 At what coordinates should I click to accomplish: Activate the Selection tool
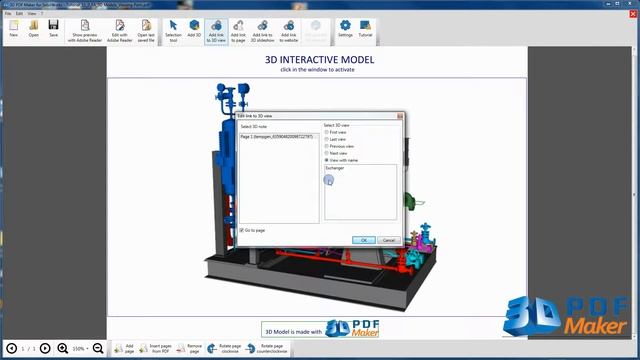(173, 31)
